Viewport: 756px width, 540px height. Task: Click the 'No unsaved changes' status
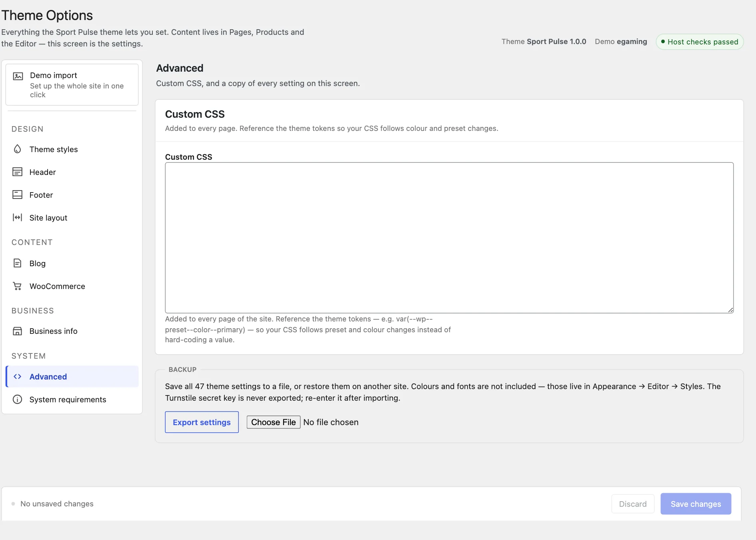pos(57,504)
